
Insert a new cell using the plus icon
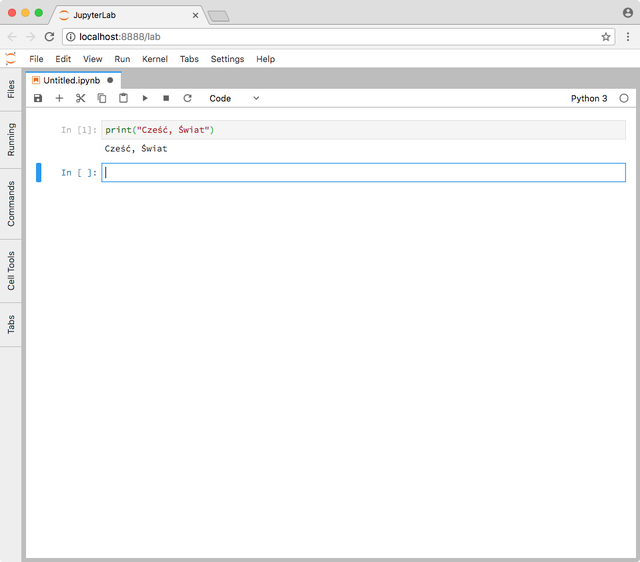[59, 98]
